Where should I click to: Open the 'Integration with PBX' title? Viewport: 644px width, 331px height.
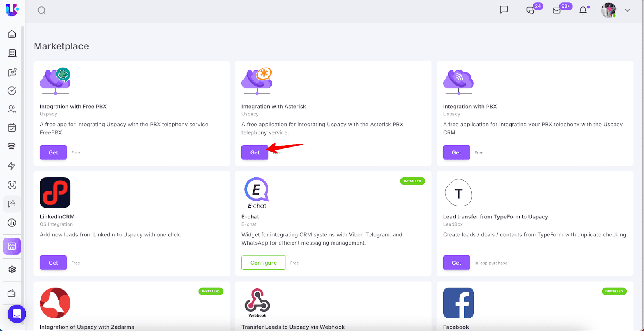[x=470, y=107]
